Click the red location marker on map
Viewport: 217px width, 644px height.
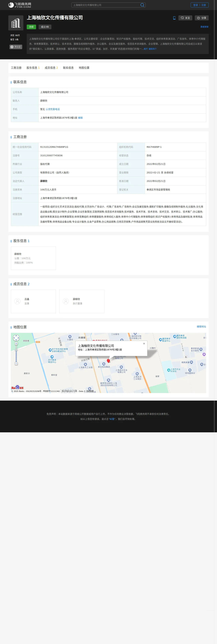point(108,361)
